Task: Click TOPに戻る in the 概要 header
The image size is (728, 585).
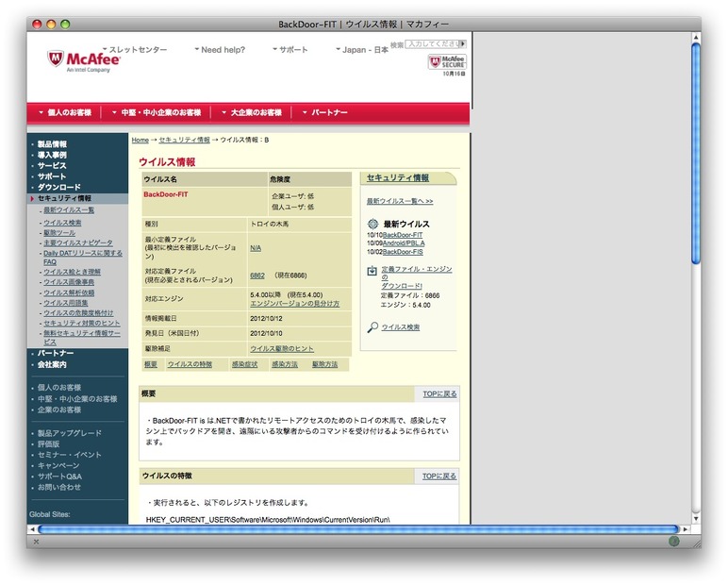Action: pos(439,394)
